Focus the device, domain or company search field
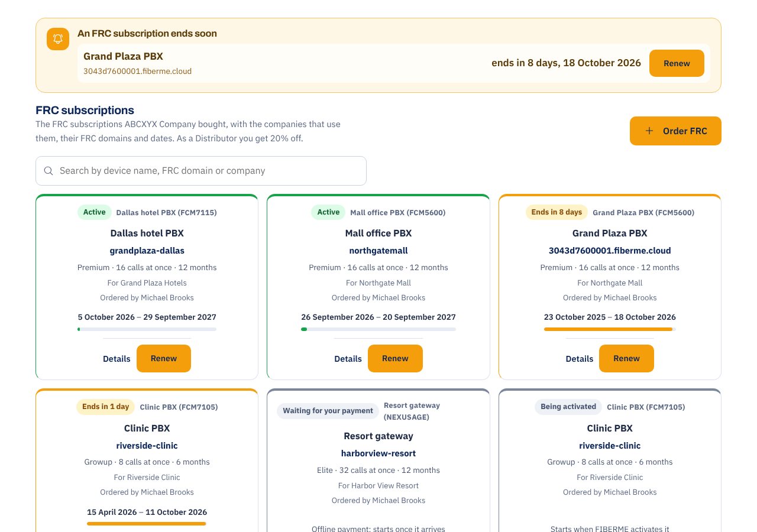 (201, 171)
